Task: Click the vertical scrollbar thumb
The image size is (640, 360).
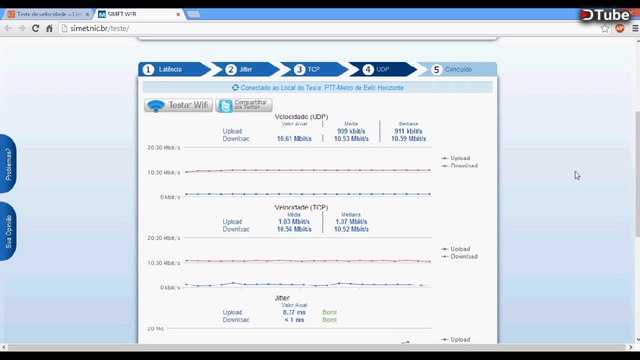Action: click(x=638, y=173)
